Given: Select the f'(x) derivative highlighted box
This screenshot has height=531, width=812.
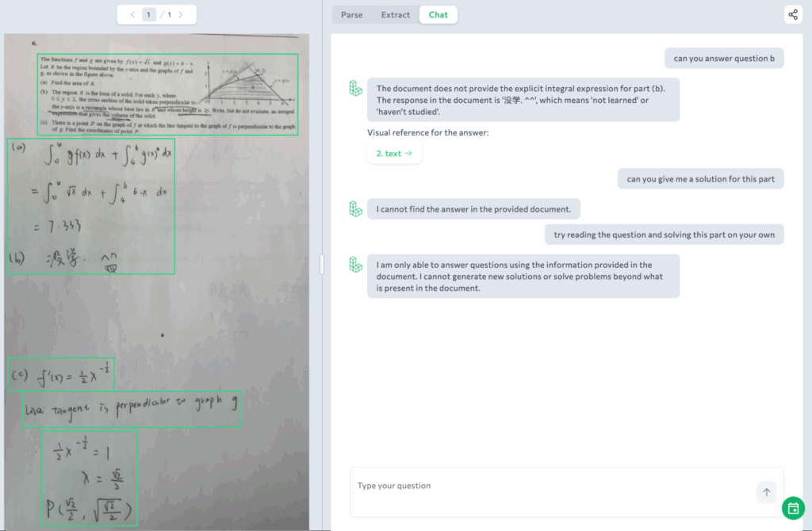Looking at the screenshot, I should pos(61,375).
